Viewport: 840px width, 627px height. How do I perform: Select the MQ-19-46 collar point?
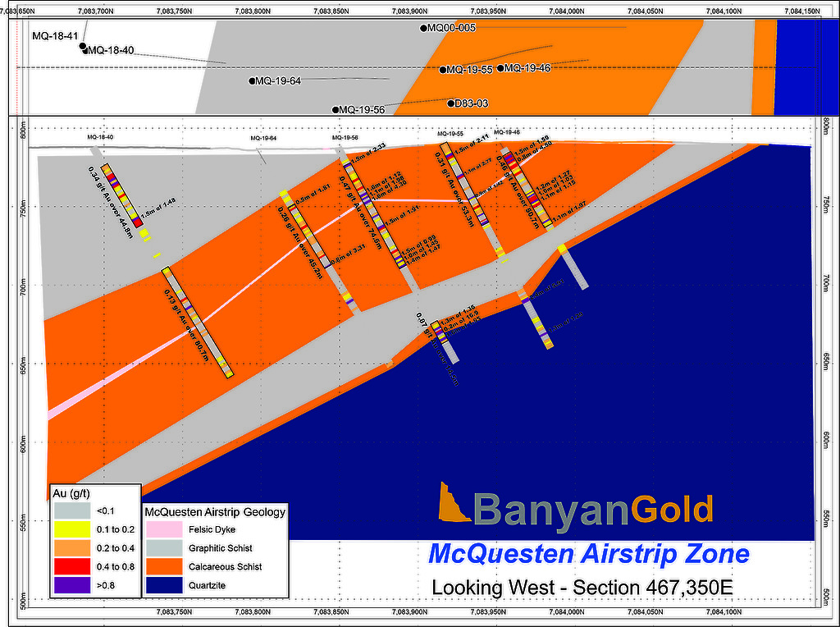[x=501, y=68]
